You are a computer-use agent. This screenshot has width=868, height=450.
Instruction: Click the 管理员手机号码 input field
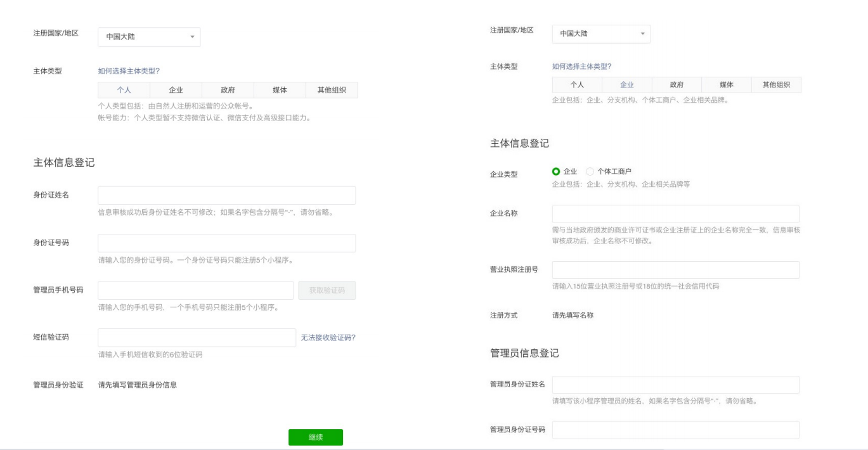point(195,290)
